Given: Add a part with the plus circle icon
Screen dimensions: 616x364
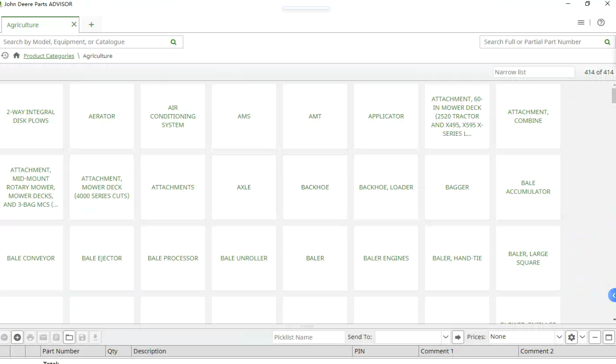Looking at the screenshot, I should (17, 337).
